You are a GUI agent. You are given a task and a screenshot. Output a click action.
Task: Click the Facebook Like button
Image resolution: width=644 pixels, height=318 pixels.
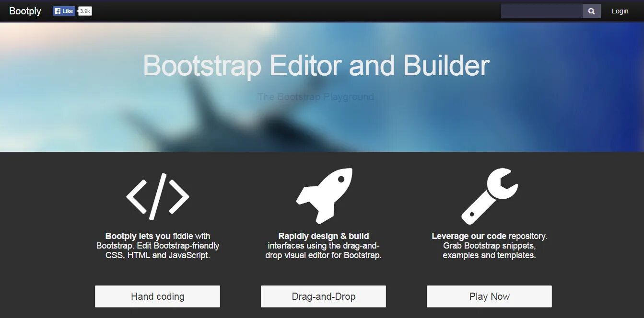64,11
